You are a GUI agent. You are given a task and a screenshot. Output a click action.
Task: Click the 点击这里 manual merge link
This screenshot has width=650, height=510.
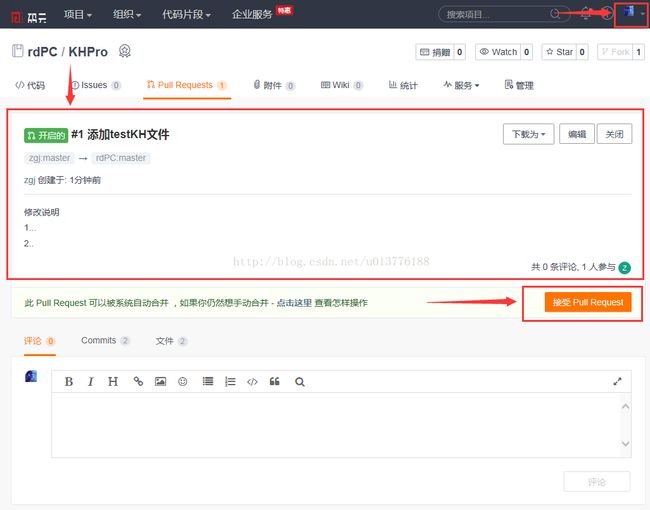(x=294, y=303)
